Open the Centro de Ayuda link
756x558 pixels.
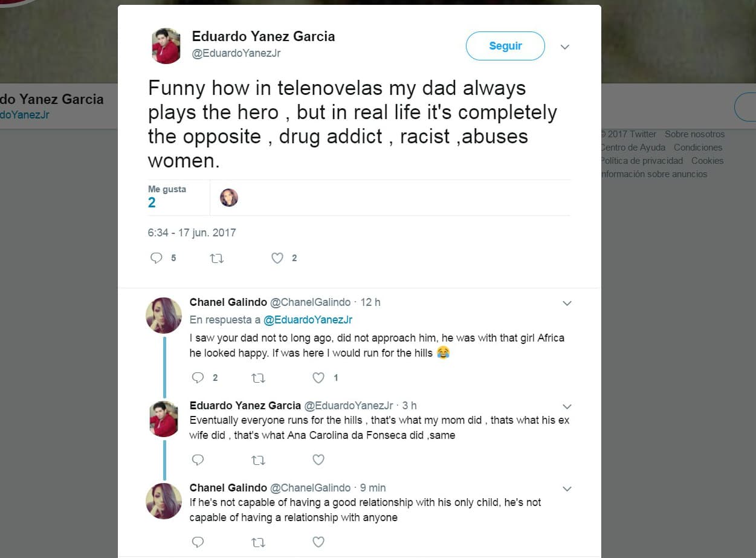point(634,148)
